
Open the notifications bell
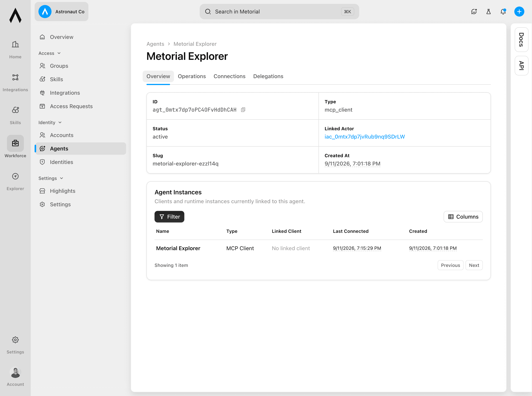point(503,12)
